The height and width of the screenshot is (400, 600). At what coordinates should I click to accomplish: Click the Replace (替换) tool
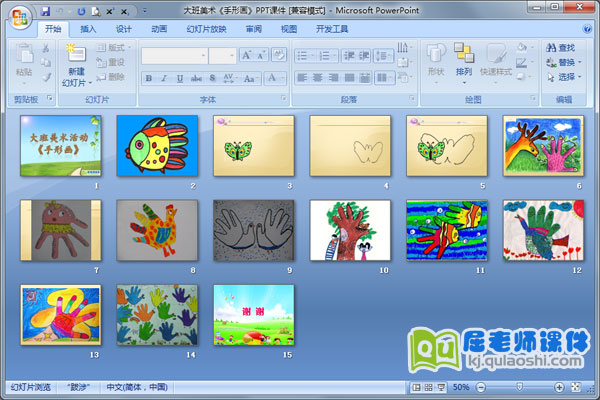[552, 61]
